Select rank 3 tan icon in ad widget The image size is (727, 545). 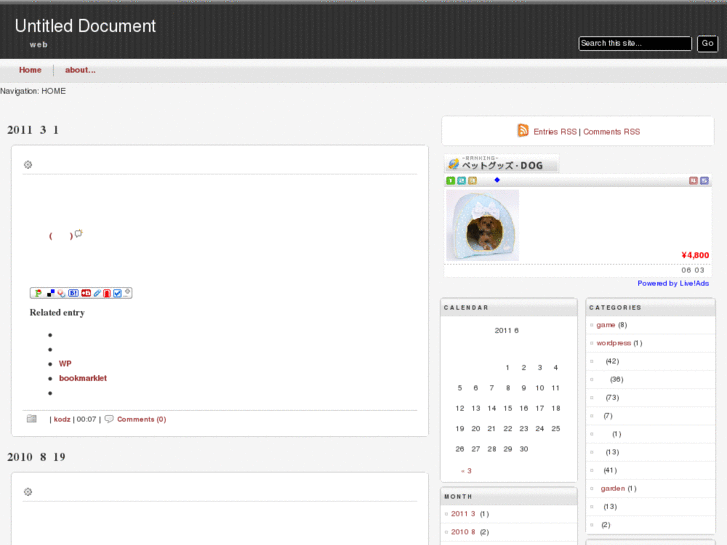tap(472, 180)
